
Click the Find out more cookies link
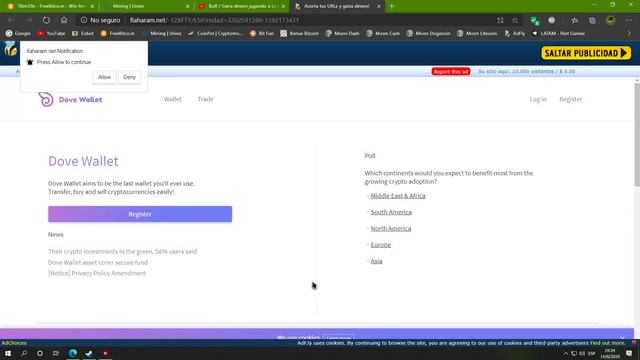pos(607,343)
